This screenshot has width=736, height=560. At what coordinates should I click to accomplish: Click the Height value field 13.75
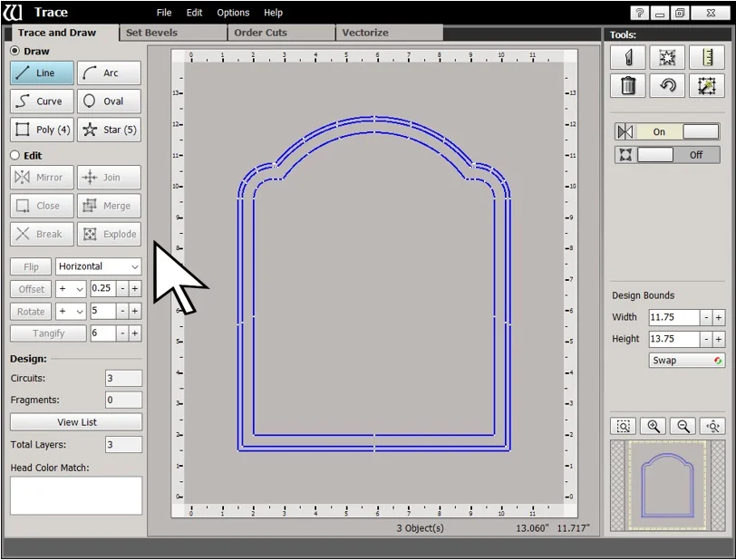point(674,339)
